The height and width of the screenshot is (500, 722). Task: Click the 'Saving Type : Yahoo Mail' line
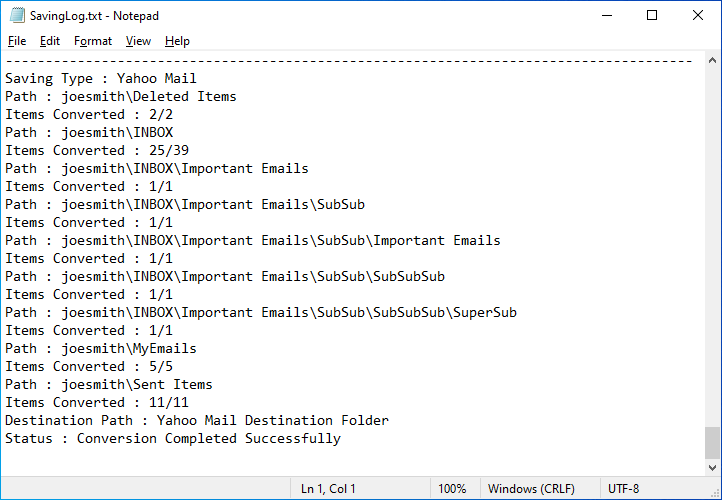[101, 78]
